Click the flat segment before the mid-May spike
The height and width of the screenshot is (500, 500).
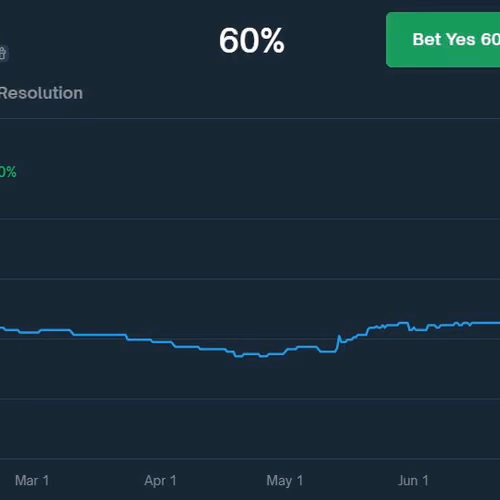pos(328,352)
